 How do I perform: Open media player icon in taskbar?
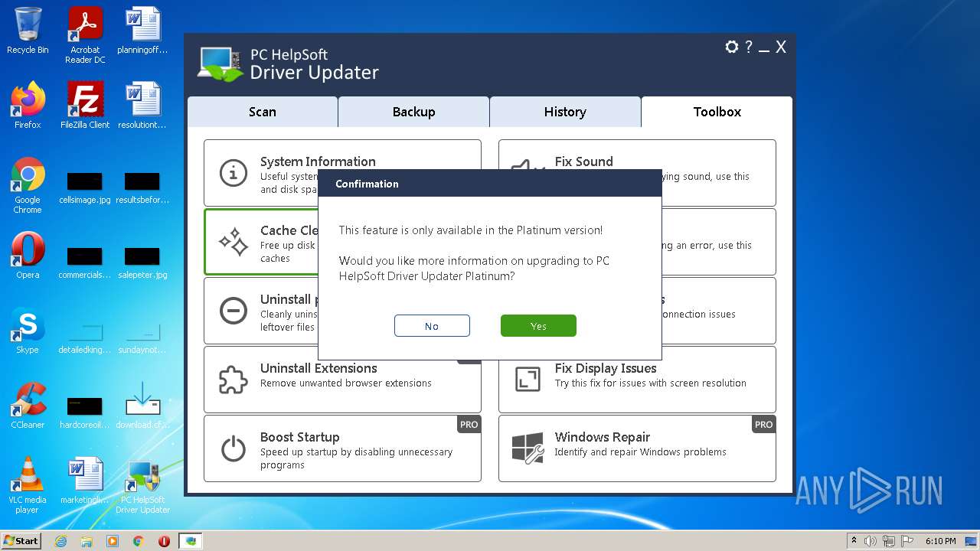(x=113, y=541)
